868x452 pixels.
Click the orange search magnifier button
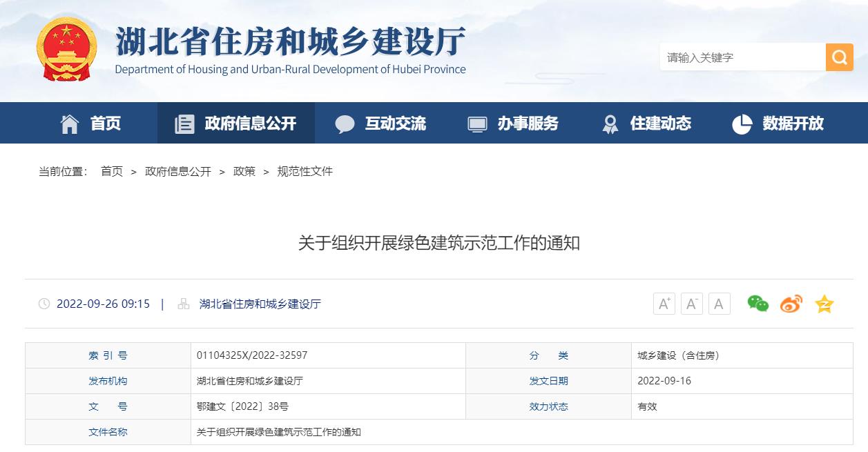(x=839, y=57)
